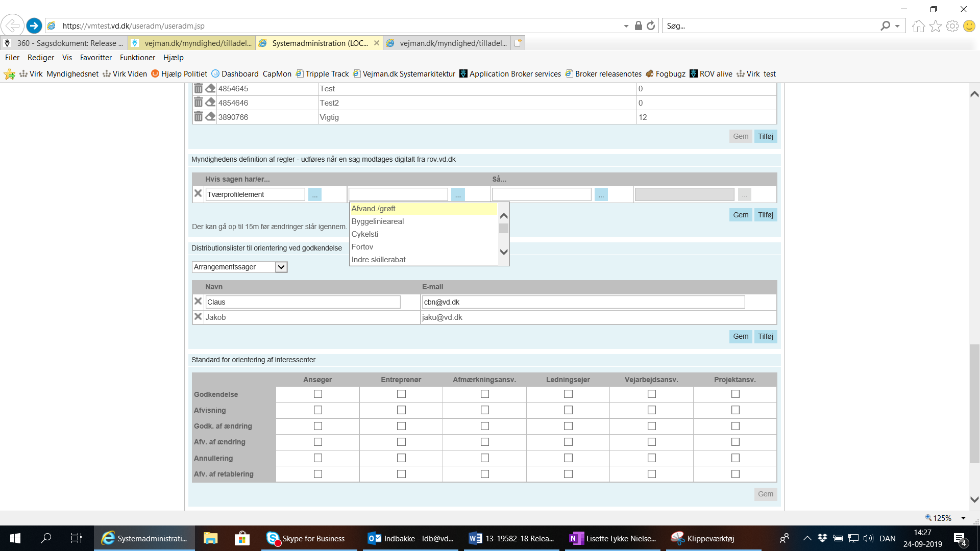Click eraser icon for Vigtig row
The width and height of the screenshot is (980, 551).
tap(210, 116)
